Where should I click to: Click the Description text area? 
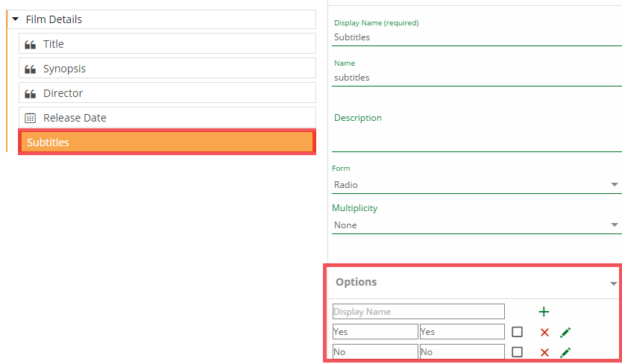pos(477,139)
